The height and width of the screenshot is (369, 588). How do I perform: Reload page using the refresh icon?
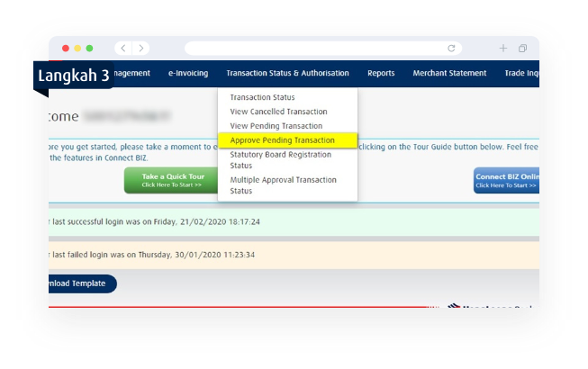451,48
